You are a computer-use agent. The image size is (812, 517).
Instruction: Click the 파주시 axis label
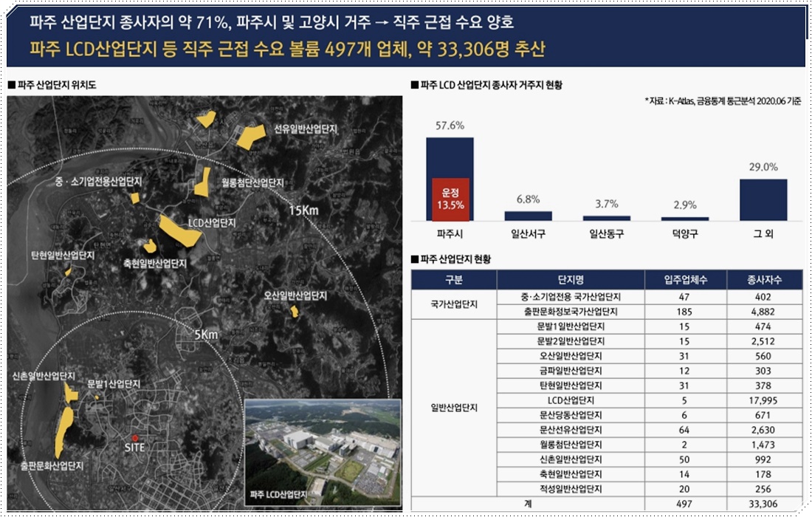click(450, 233)
